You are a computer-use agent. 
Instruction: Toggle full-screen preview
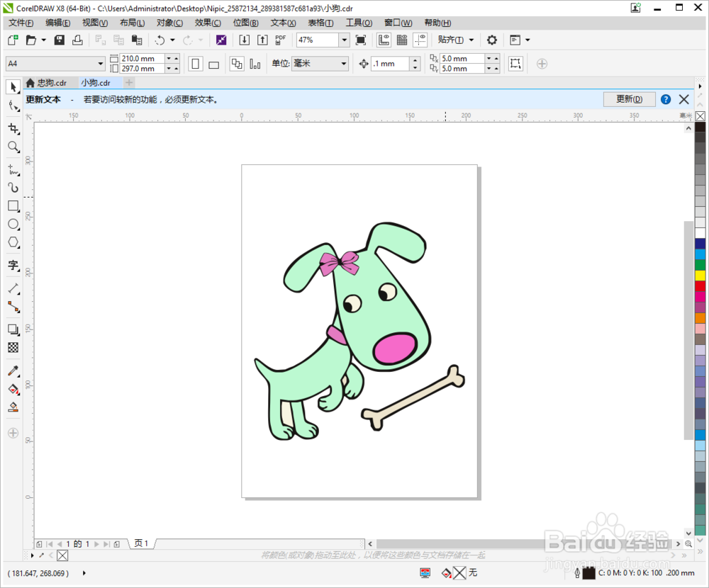point(361,40)
